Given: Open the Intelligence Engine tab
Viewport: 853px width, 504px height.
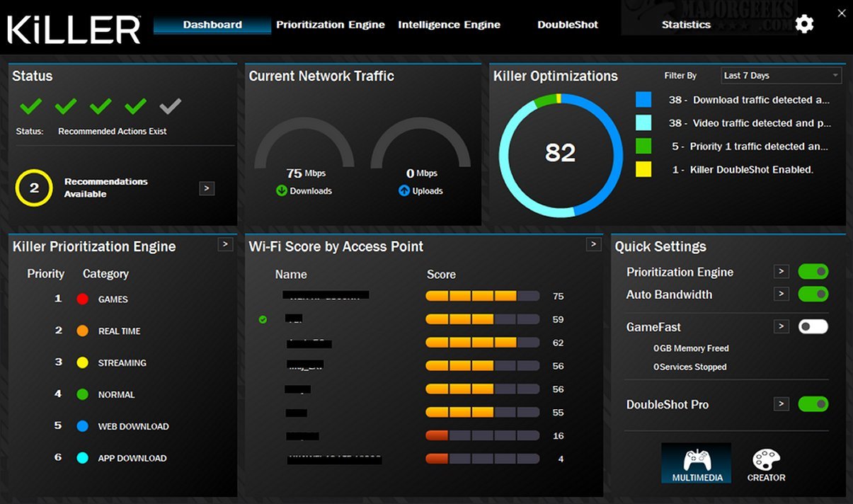Looking at the screenshot, I should [x=449, y=24].
